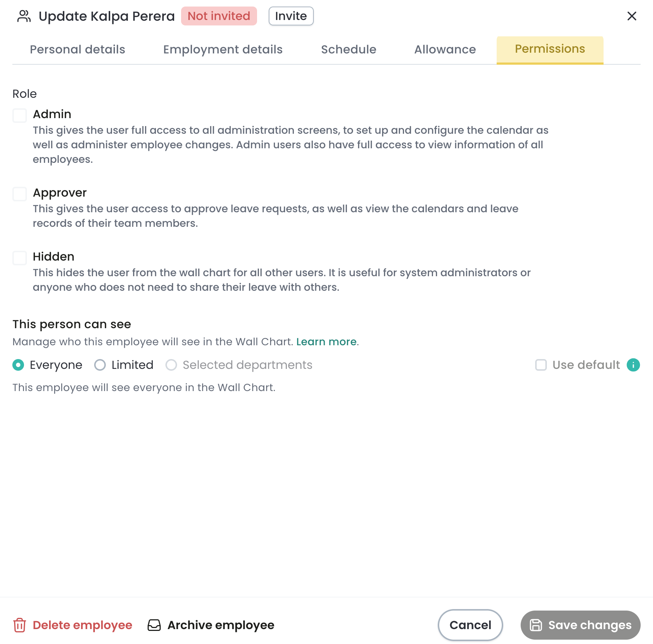The image size is (653, 644).
Task: Click the Invite button
Action: [291, 16]
